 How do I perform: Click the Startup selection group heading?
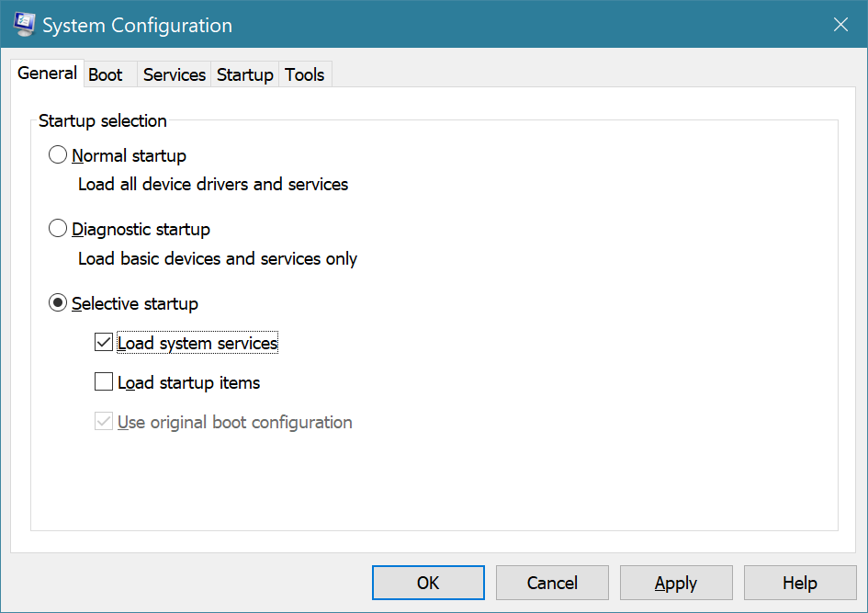[102, 120]
